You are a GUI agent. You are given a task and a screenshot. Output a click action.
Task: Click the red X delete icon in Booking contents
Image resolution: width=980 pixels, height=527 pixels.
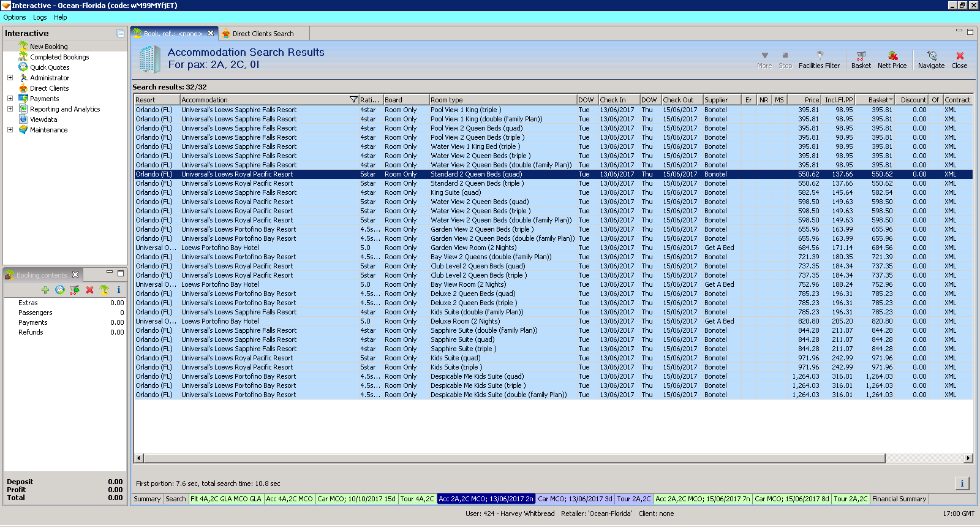[x=89, y=290]
